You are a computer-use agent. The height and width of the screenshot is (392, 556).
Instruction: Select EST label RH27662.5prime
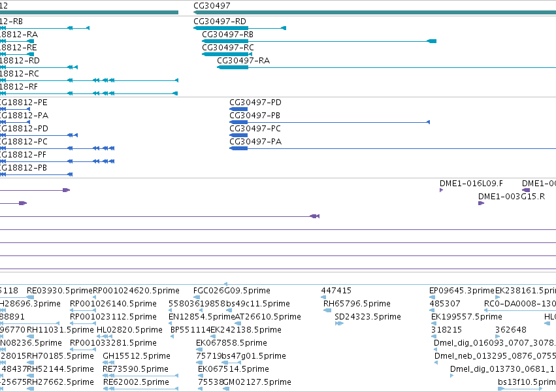point(60,382)
